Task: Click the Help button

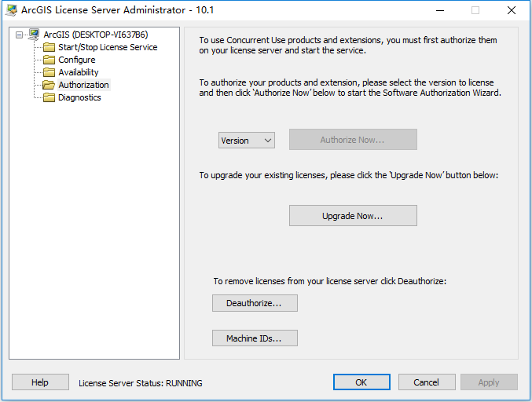Action: pyautogui.click(x=40, y=382)
